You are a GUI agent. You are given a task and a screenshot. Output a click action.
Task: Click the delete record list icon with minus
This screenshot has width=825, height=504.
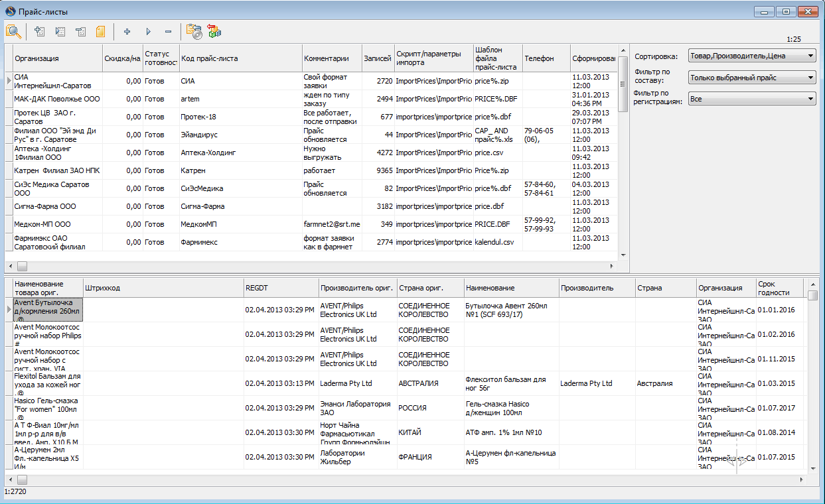[x=81, y=31]
